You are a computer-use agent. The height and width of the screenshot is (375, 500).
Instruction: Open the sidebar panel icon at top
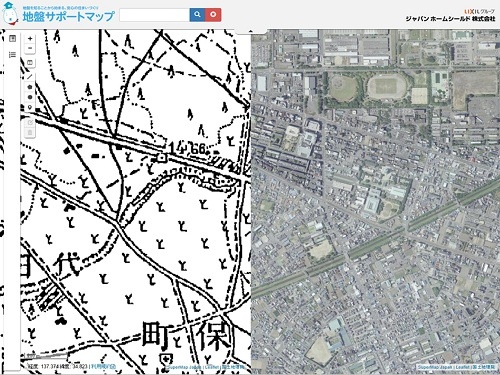coord(12,39)
